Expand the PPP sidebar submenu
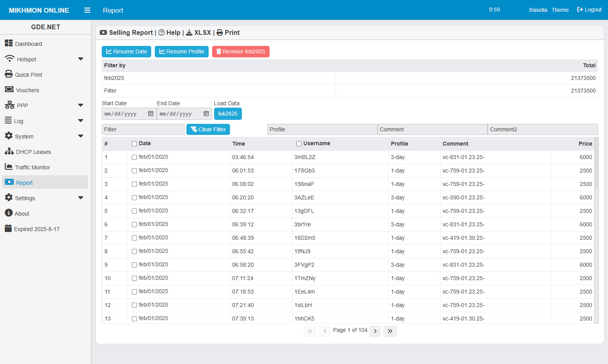The width and height of the screenshot is (608, 364). point(81,106)
